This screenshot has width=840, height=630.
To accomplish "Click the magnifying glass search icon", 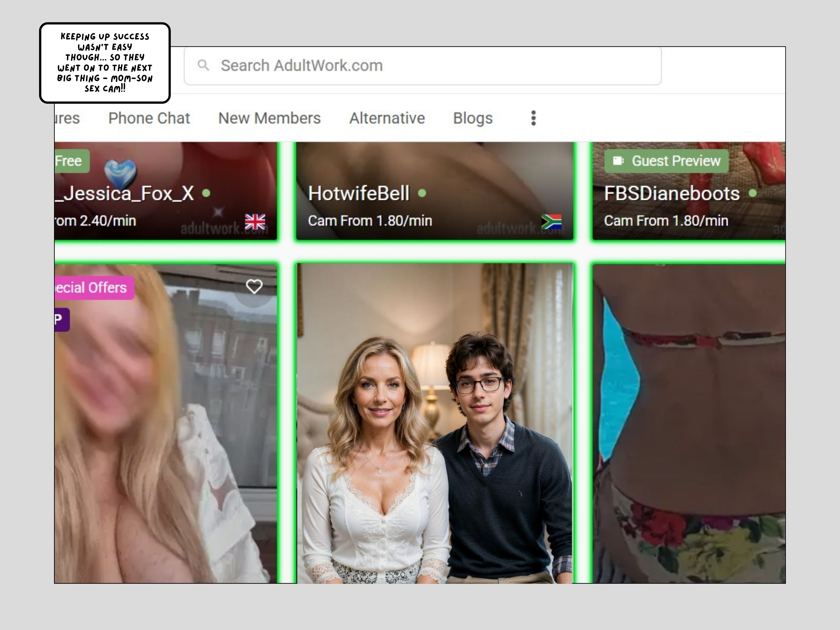I will pos(204,65).
